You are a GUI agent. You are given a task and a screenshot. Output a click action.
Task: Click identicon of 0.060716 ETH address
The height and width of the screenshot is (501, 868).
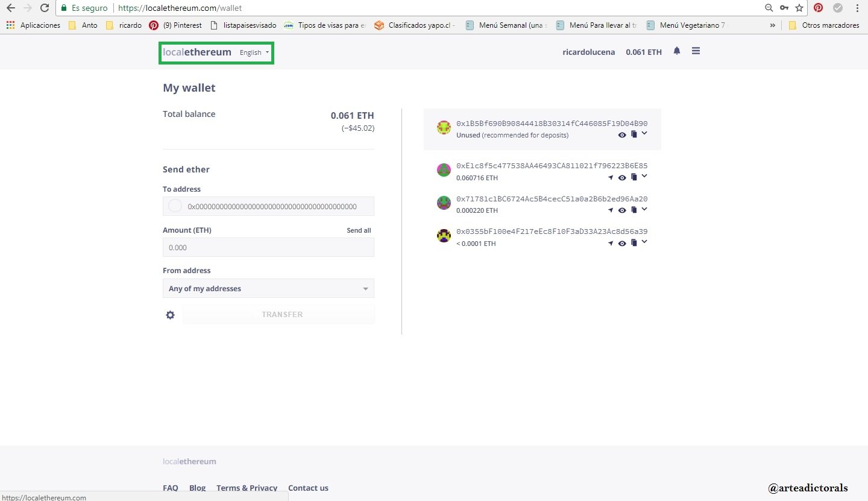444,170
